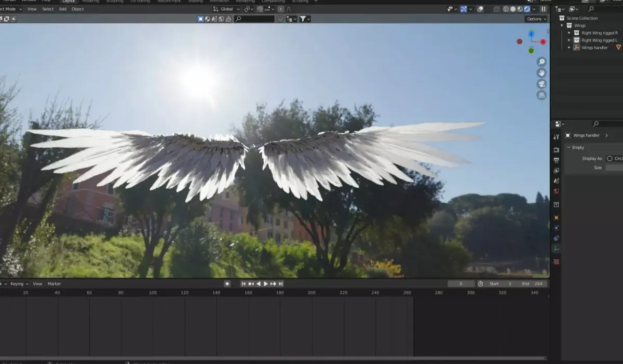Open the timeline Marker menu
This screenshot has width=623, height=364.
tap(54, 284)
